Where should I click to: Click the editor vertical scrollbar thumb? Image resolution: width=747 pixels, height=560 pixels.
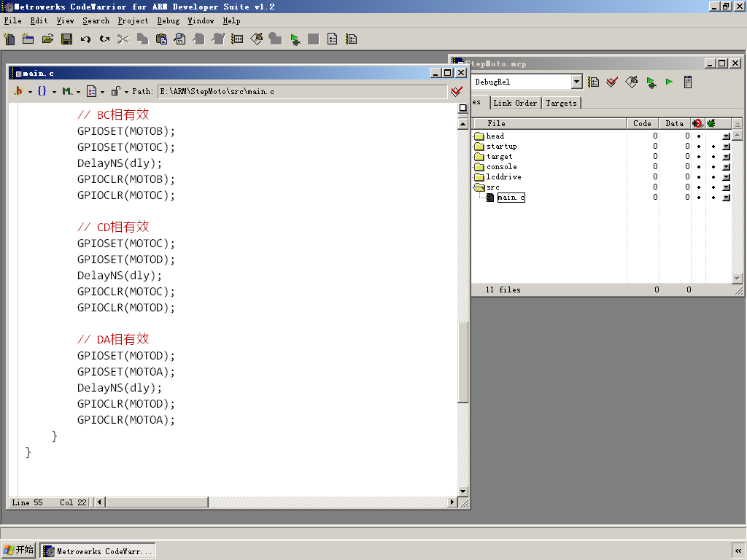(462, 362)
